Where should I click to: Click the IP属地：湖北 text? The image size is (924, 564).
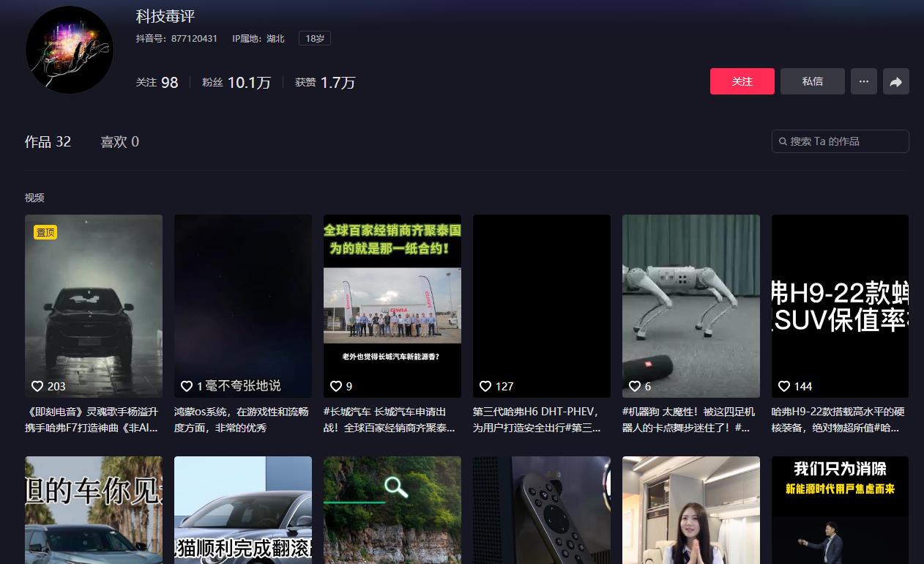[x=258, y=38]
